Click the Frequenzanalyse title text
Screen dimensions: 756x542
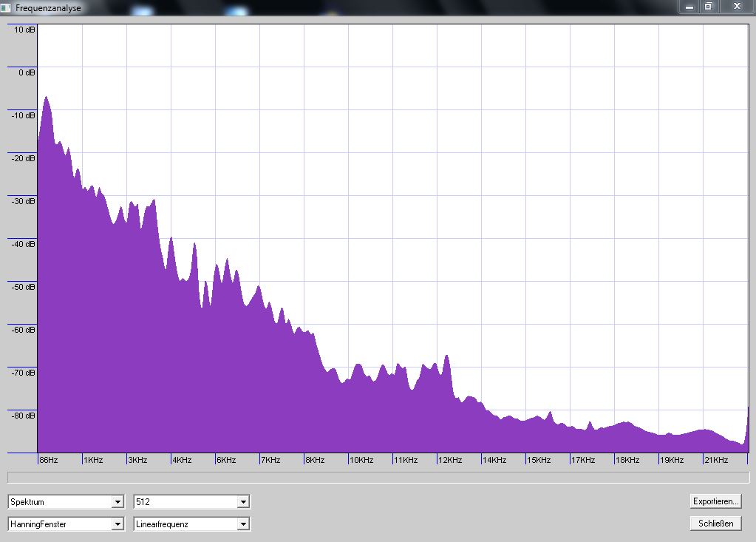pos(48,8)
